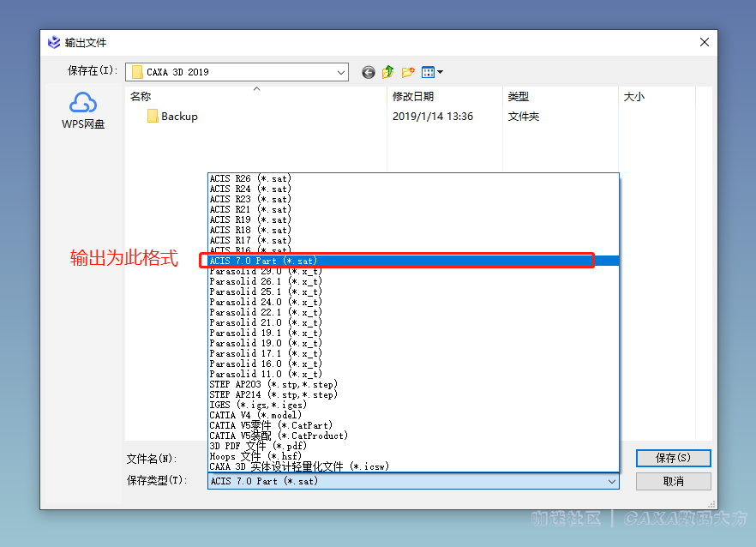Choose ACIS R26 (*.sat) format
This screenshot has width=756, height=547.
click(413, 178)
